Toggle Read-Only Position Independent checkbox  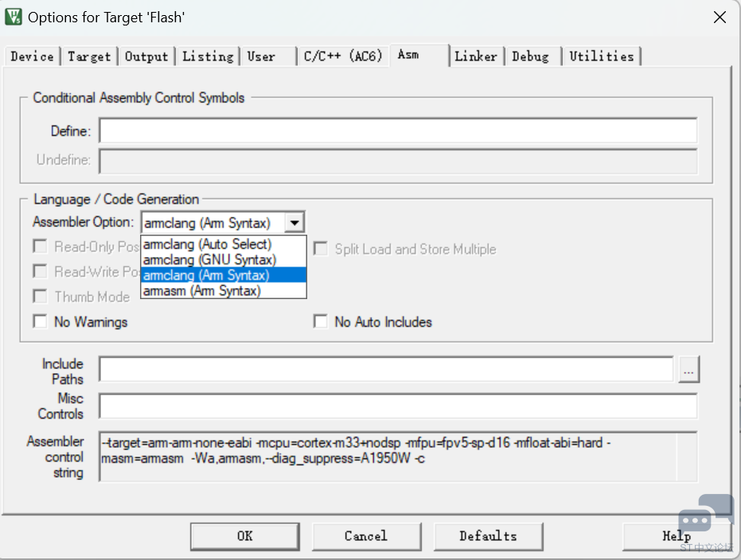(x=40, y=247)
